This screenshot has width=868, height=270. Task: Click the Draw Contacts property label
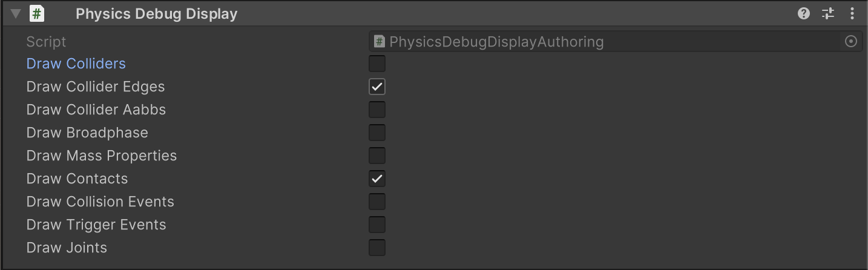pos(77,179)
